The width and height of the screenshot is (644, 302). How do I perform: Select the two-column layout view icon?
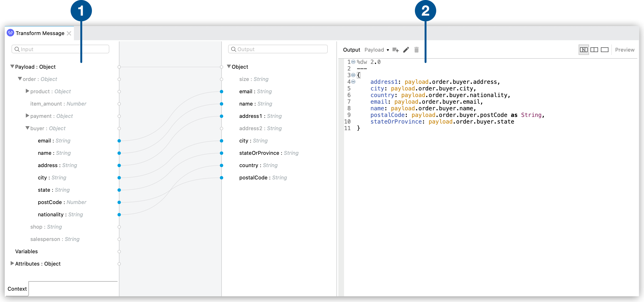[594, 50]
